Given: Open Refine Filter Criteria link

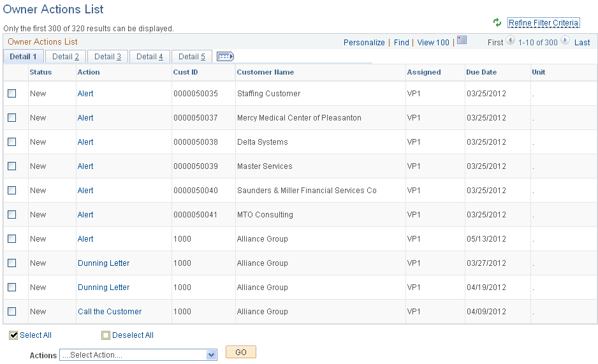Looking at the screenshot, I should (x=543, y=23).
